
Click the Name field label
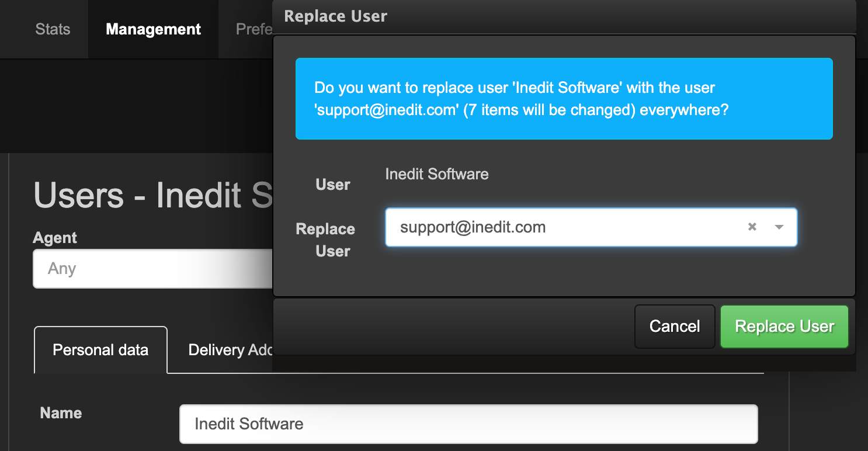pos(61,413)
